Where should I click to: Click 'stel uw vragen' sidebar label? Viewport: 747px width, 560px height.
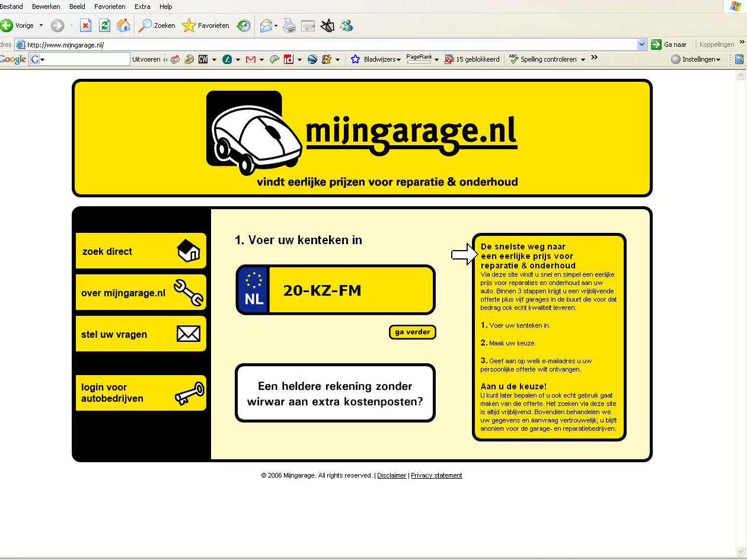point(114,334)
